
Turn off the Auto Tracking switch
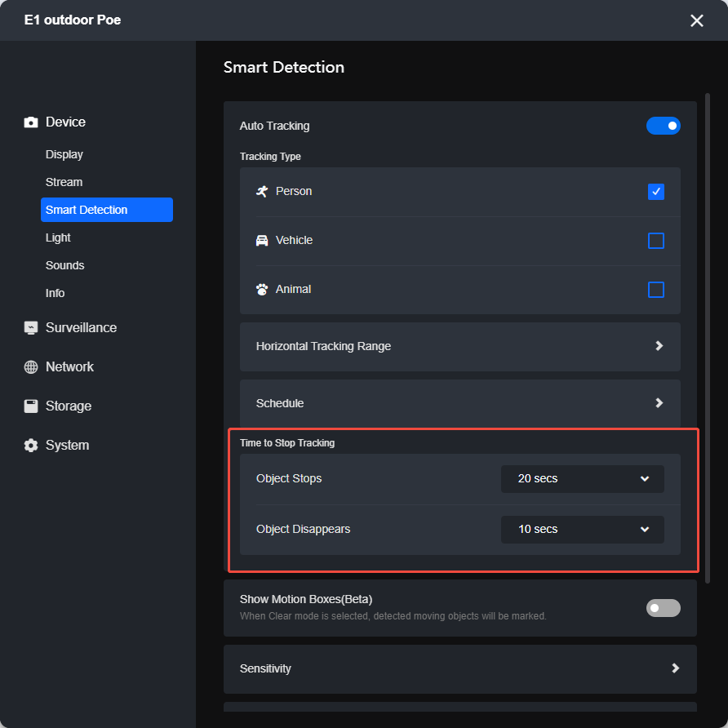click(663, 126)
